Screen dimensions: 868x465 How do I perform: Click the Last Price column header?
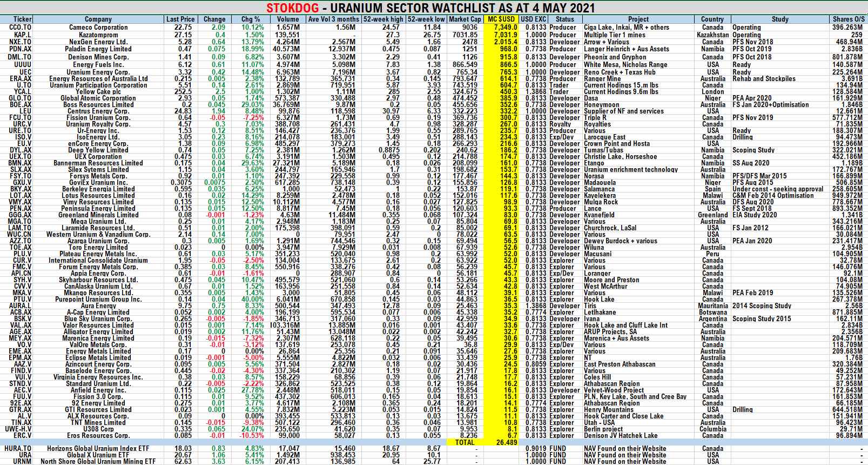point(180,19)
